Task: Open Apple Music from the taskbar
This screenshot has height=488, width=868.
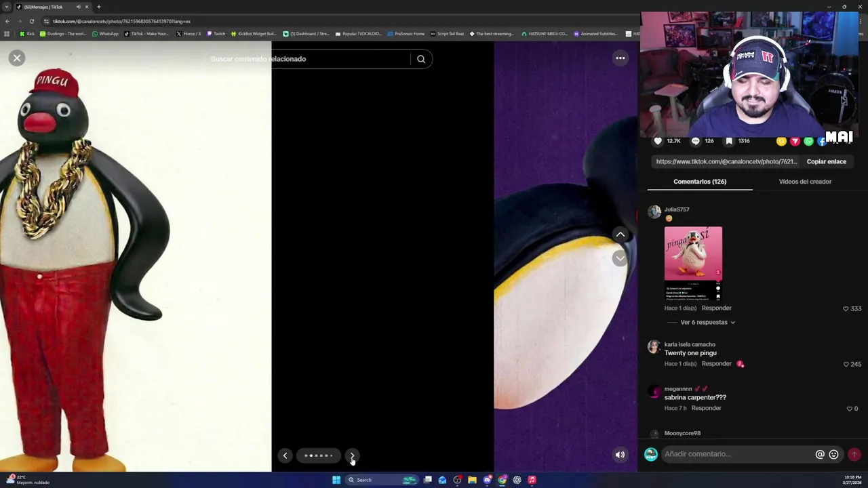Action: (x=532, y=480)
